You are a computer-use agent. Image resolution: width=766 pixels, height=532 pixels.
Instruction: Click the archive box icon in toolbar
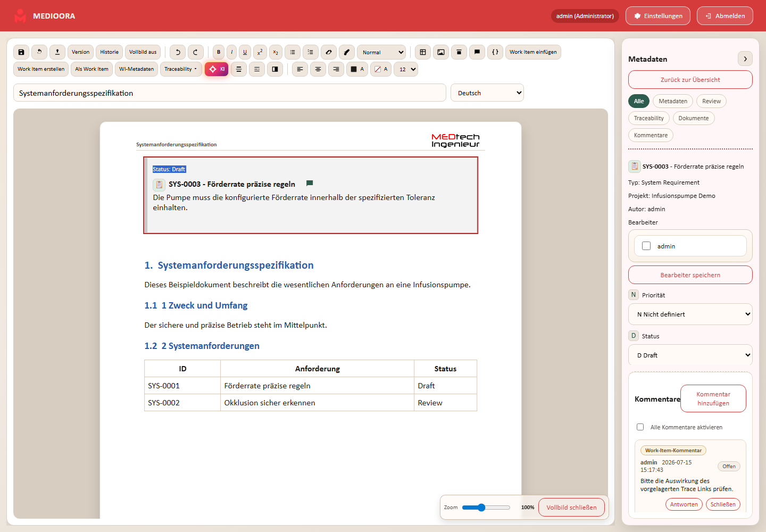point(459,52)
